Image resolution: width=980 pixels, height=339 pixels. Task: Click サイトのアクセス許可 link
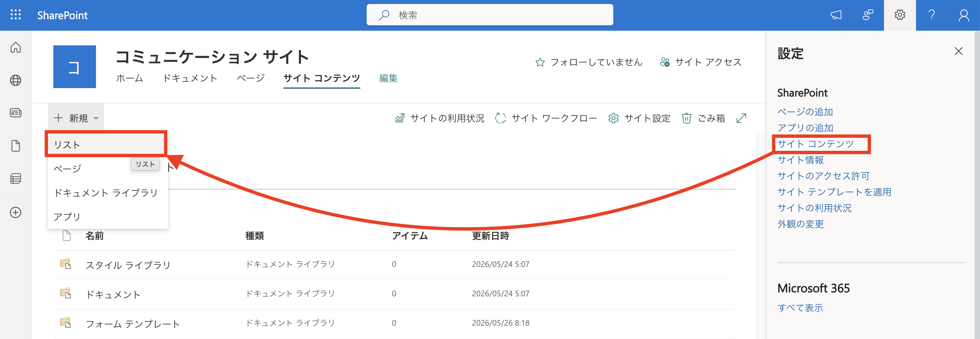(824, 176)
